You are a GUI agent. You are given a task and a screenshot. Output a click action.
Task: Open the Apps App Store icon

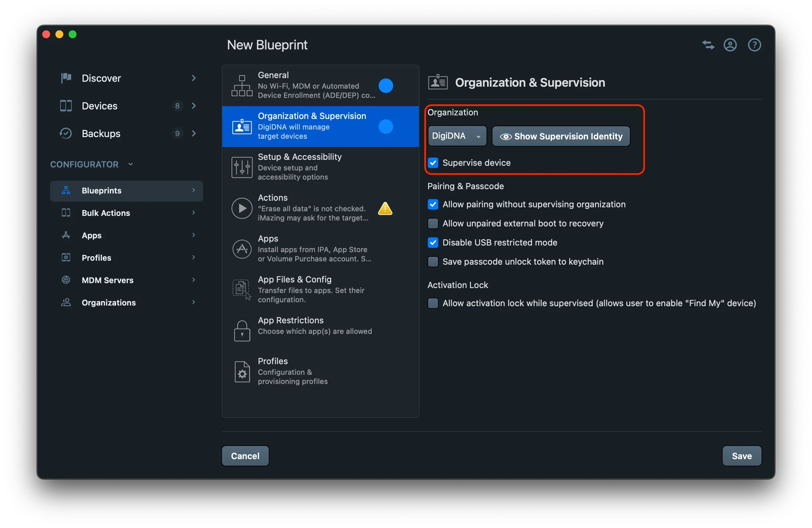(x=241, y=249)
